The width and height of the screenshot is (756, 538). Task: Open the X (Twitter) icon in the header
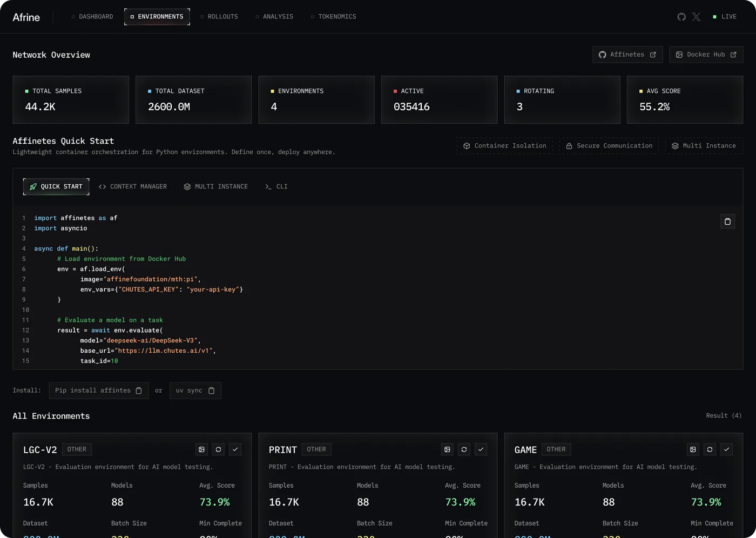click(697, 17)
